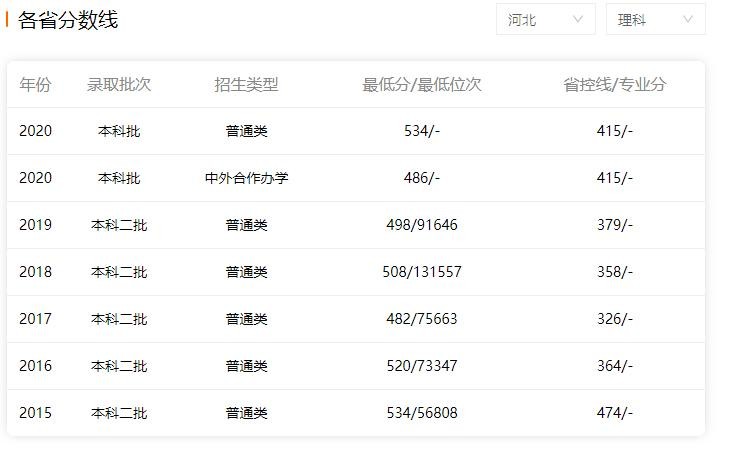The height and width of the screenshot is (466, 732).
Task: Click the 各省分数线 section title
Action: tap(67, 20)
